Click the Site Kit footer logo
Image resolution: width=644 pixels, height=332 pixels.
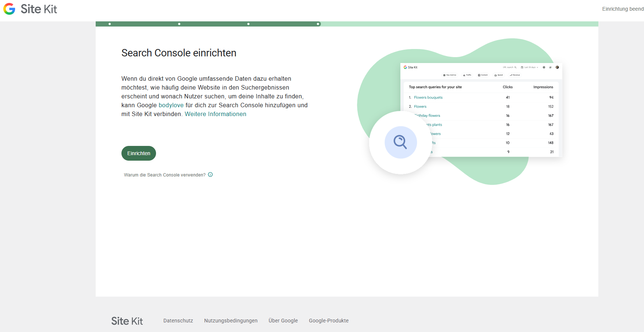coord(127,321)
